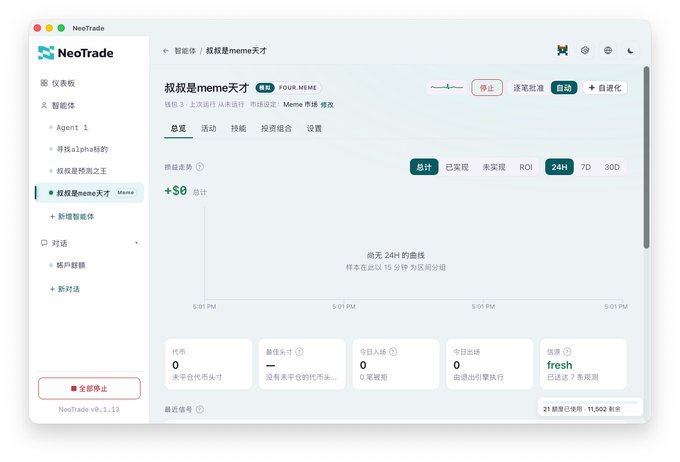Click the NeoTrade logo
Viewport: 680px width, 462px height.
(76, 53)
